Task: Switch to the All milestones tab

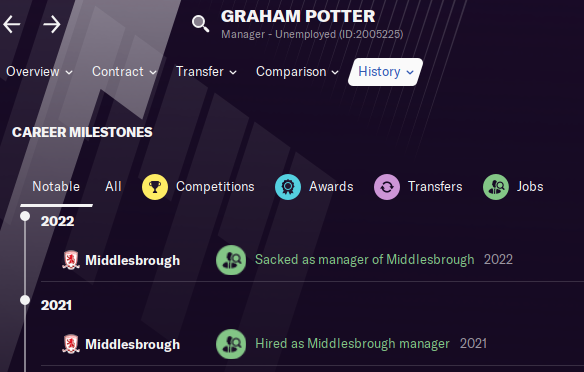Action: click(x=113, y=187)
